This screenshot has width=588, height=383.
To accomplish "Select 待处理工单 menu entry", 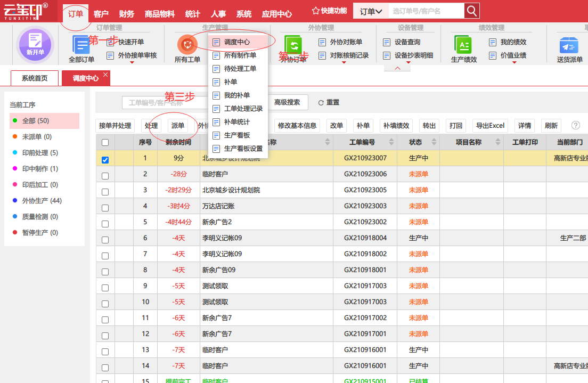I will [x=238, y=69].
